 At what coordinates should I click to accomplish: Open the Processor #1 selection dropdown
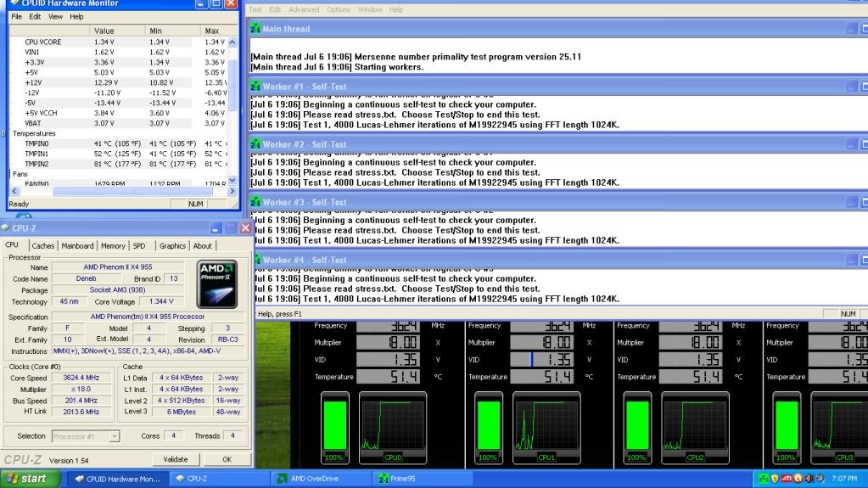(x=86, y=435)
